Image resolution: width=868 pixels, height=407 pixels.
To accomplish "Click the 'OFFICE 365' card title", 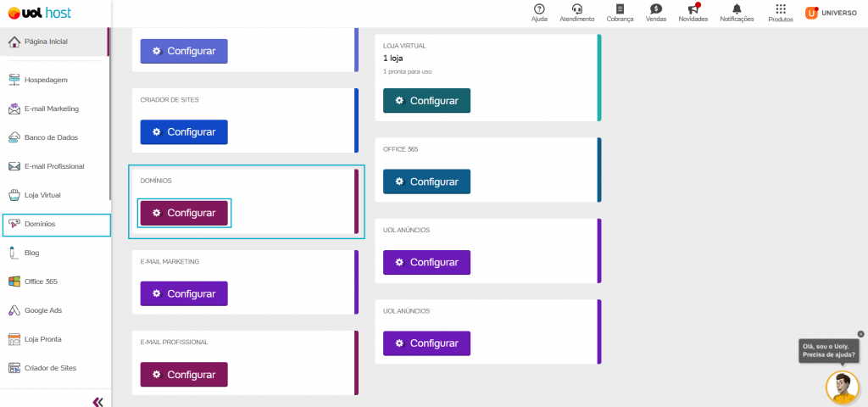I will pos(401,149).
